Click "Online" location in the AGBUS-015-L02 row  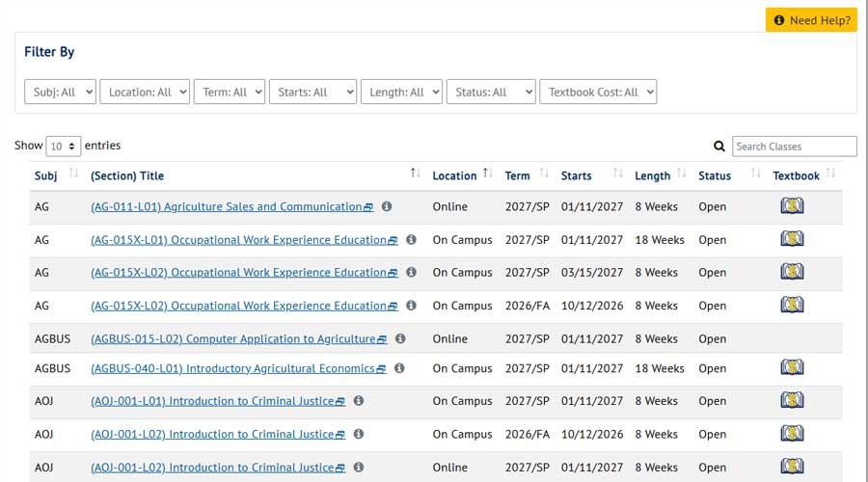coord(450,338)
